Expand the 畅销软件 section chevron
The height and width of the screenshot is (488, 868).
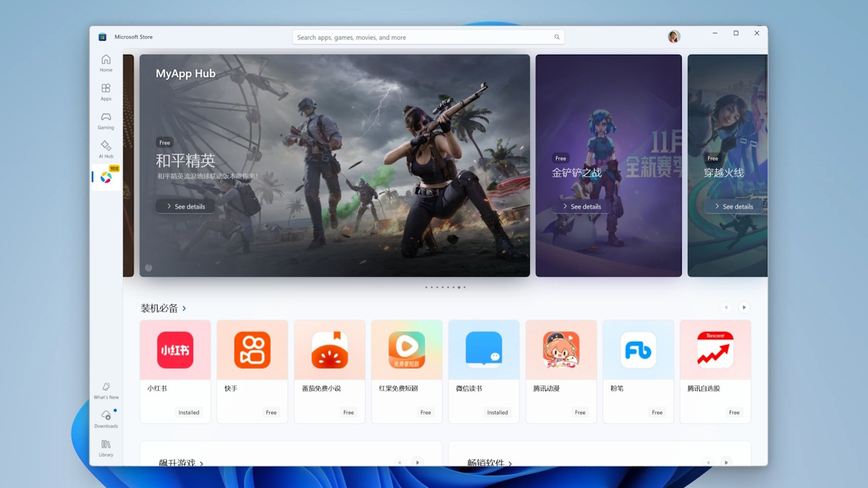point(510,463)
